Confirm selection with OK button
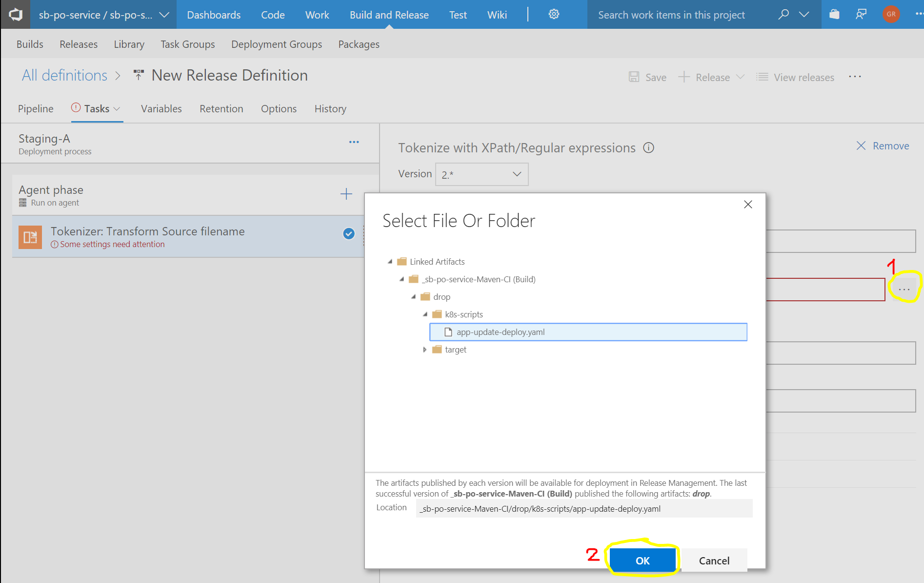 pyautogui.click(x=643, y=561)
